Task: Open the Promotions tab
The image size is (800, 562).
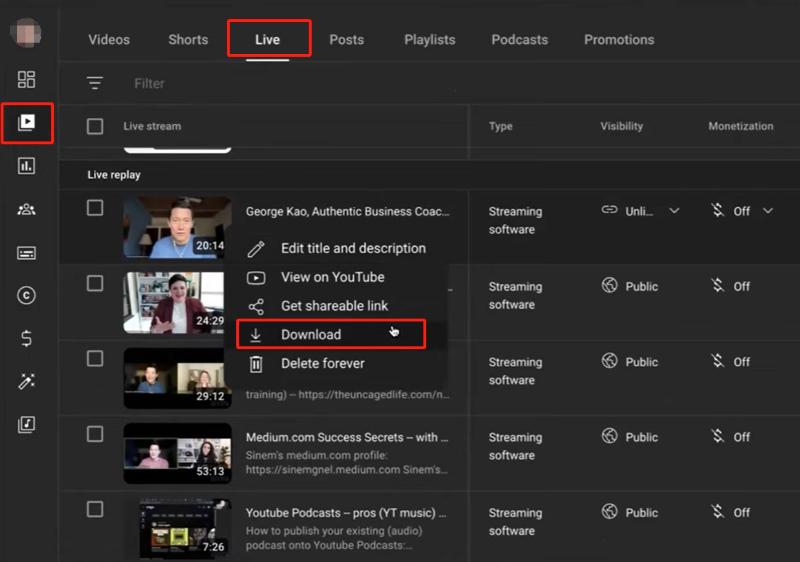Action: (619, 39)
